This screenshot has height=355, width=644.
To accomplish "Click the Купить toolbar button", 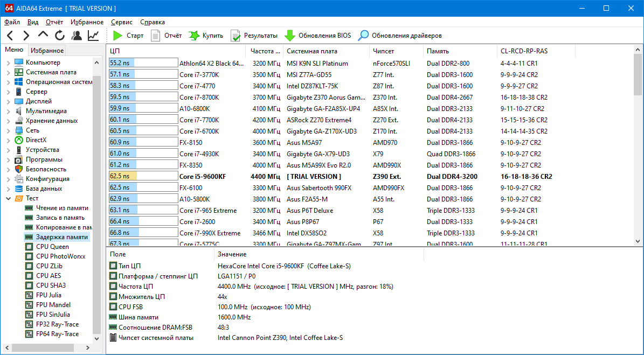I will pos(206,36).
